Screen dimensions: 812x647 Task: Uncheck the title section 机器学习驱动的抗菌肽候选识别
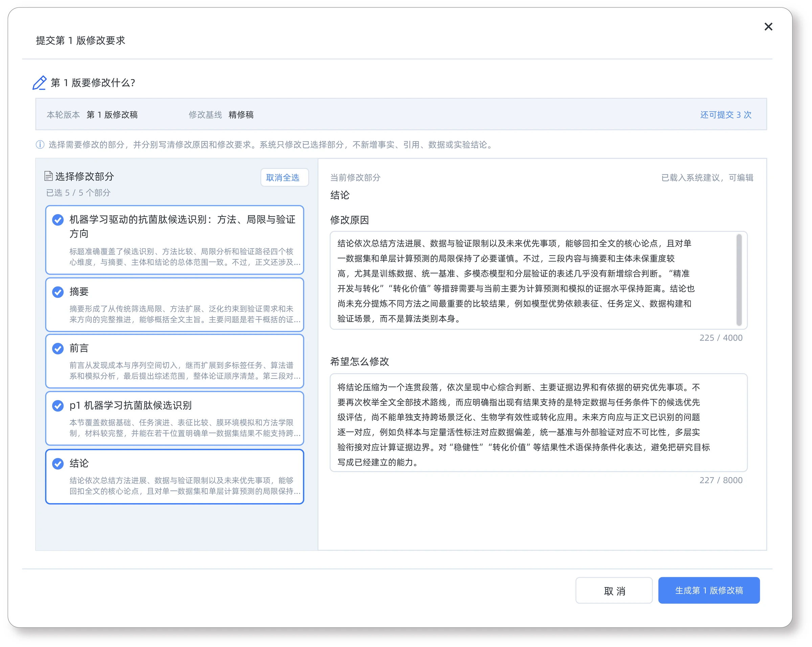pos(58,220)
